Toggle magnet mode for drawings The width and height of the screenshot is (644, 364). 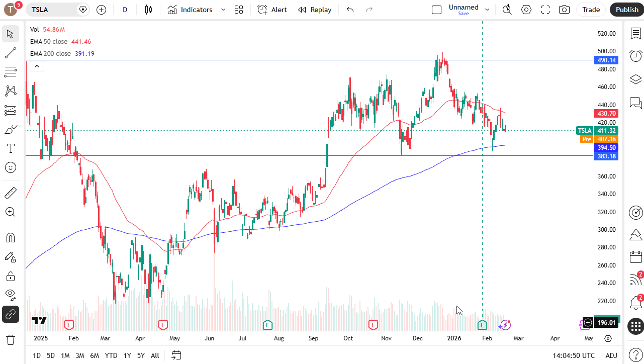(10, 238)
